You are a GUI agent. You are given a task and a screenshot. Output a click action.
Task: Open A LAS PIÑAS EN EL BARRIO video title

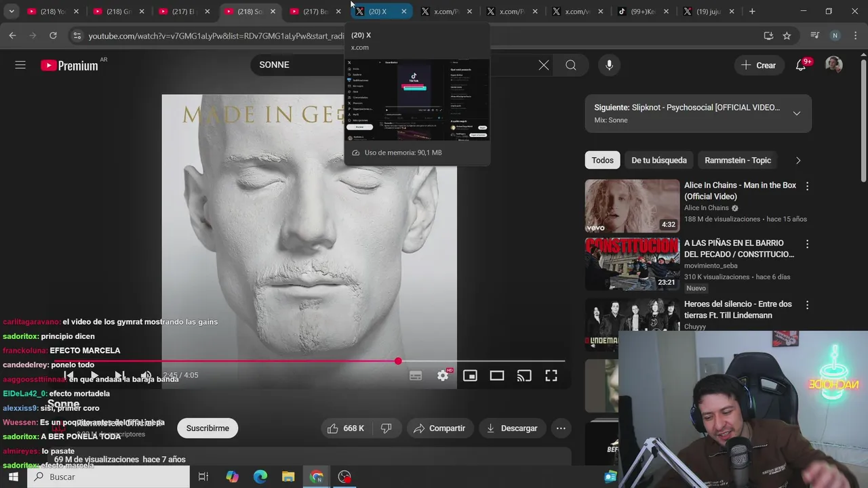pyautogui.click(x=739, y=249)
